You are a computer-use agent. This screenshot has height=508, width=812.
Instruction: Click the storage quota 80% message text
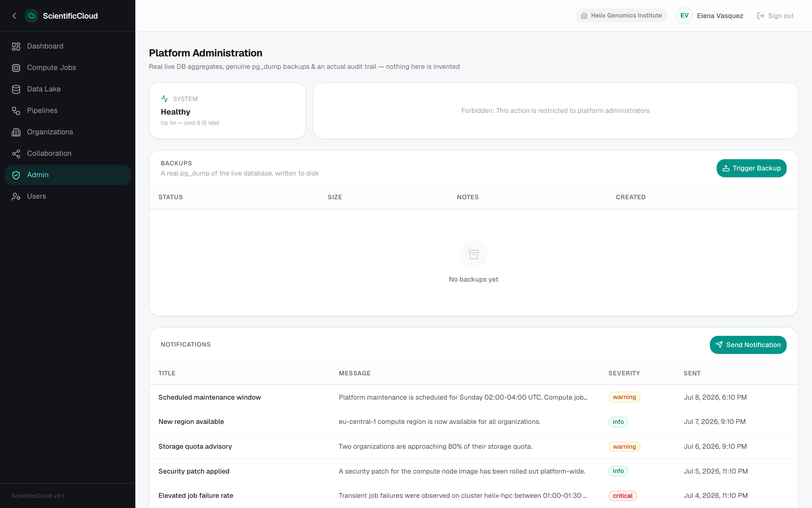click(435, 446)
